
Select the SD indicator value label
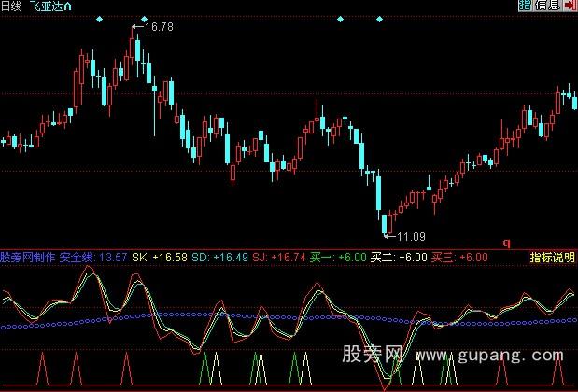pos(212,257)
